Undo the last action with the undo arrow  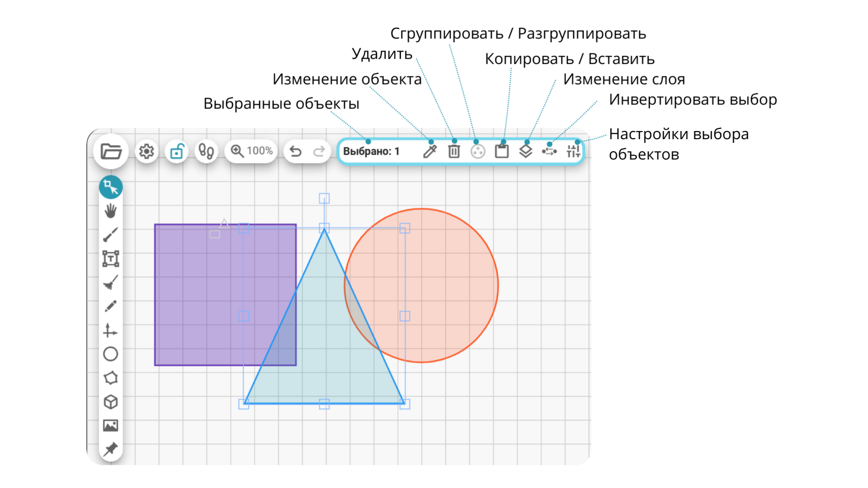(x=296, y=151)
